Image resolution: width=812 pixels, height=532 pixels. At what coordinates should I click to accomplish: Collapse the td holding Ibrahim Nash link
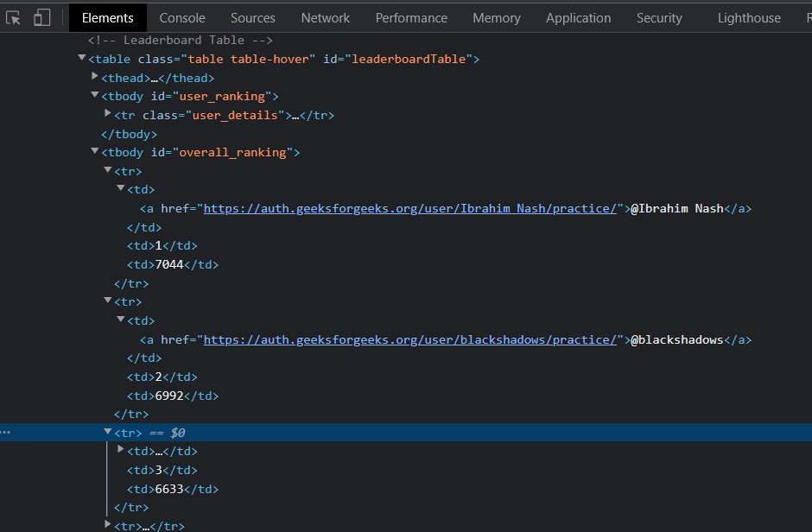coord(121,188)
